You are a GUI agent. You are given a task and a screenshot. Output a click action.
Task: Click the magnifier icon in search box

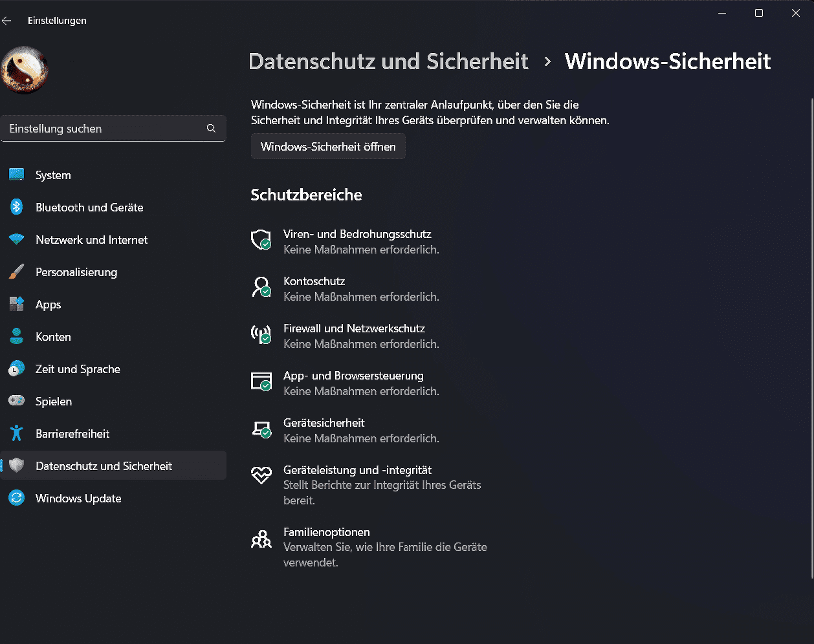click(211, 128)
